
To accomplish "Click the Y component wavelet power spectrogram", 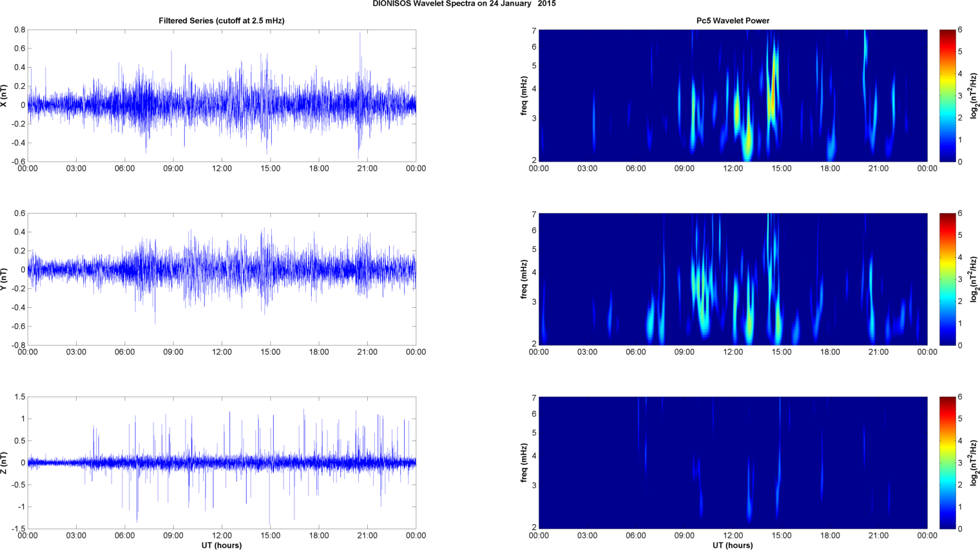I will pos(733,279).
